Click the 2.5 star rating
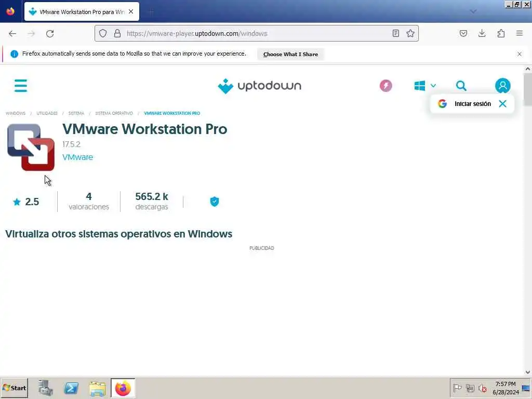Viewport: 532px width, 399px height. [x=26, y=202]
